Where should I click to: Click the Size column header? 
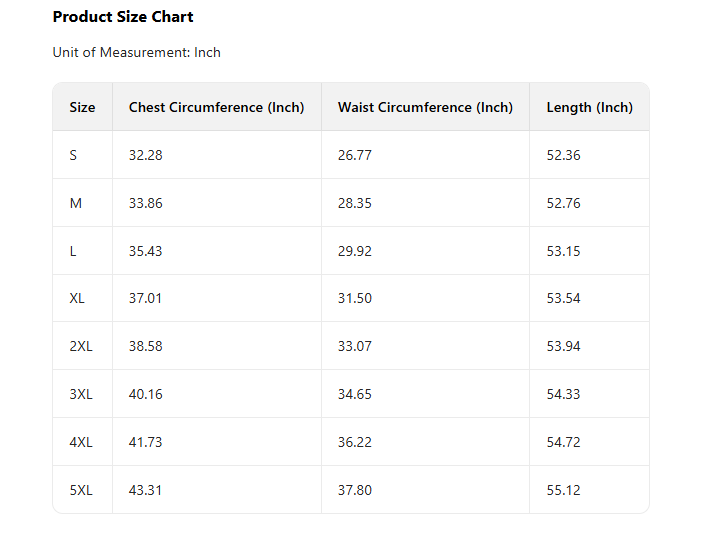82,107
